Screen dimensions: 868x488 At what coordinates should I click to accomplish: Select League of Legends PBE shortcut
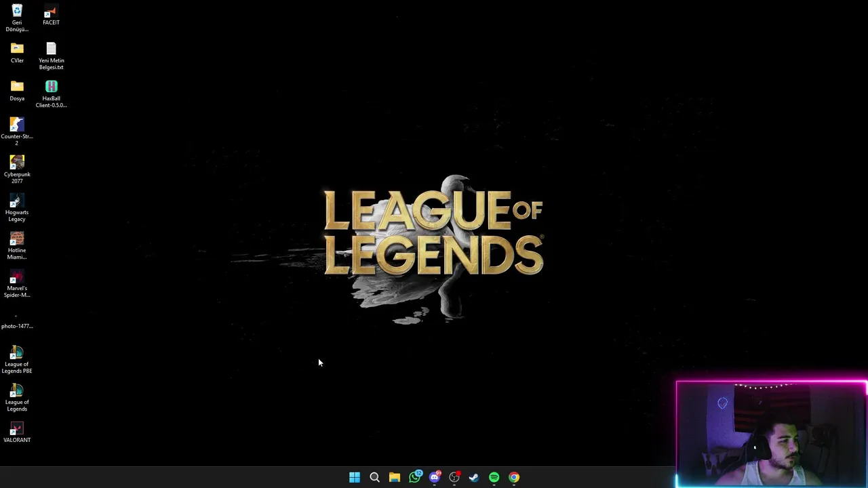[17, 359]
